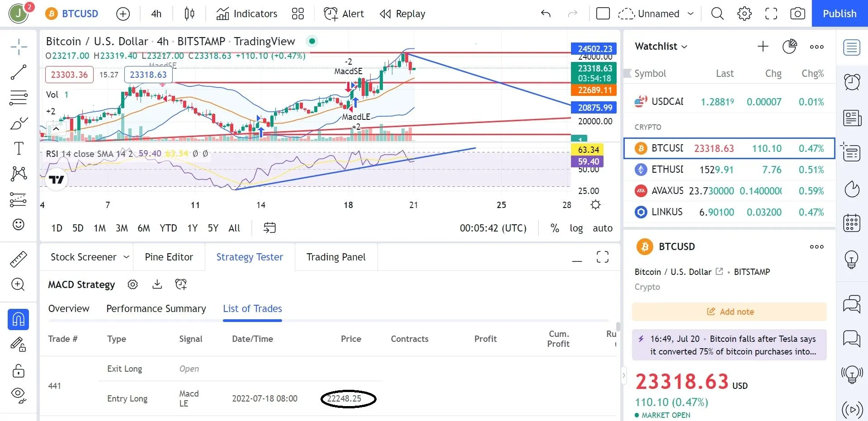This screenshot has height=421, width=868.
Task: Open the Strategy Tester tab
Action: coord(250,257)
